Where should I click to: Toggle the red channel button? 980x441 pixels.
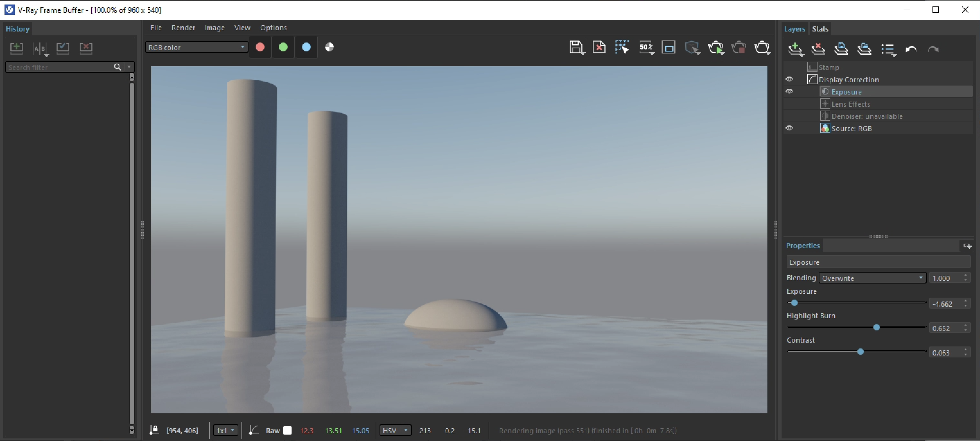point(260,47)
